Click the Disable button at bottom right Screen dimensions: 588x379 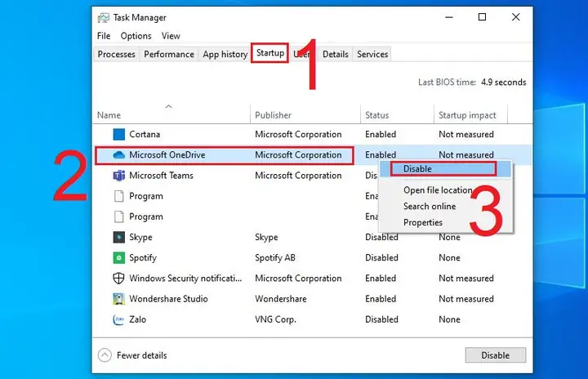tap(496, 355)
